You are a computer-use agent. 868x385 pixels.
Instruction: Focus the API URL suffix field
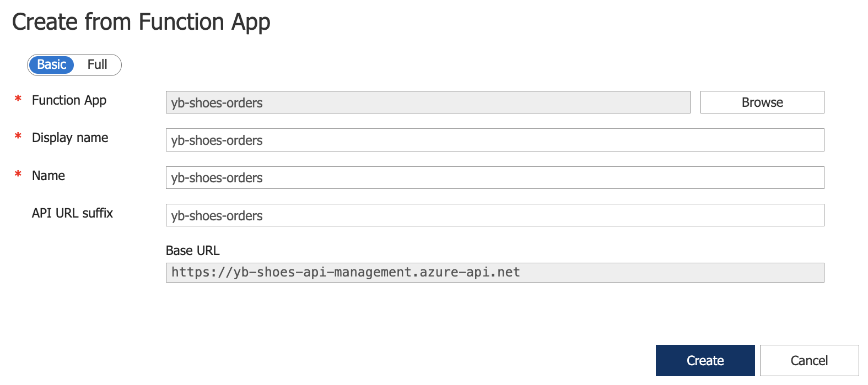point(494,215)
